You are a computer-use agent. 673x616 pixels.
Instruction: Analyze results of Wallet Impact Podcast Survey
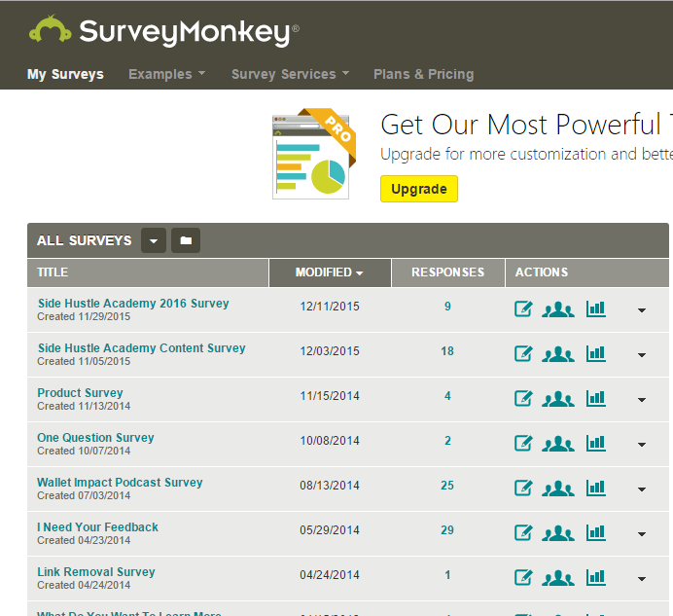tap(596, 488)
